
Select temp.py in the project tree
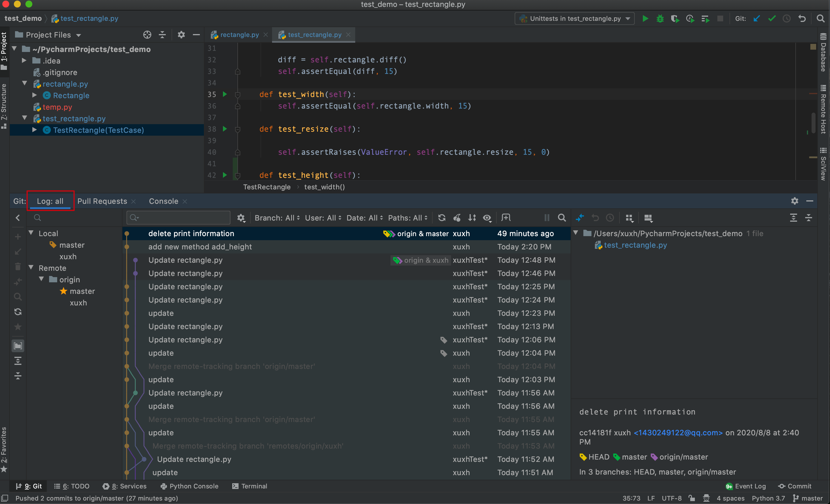[x=57, y=107]
